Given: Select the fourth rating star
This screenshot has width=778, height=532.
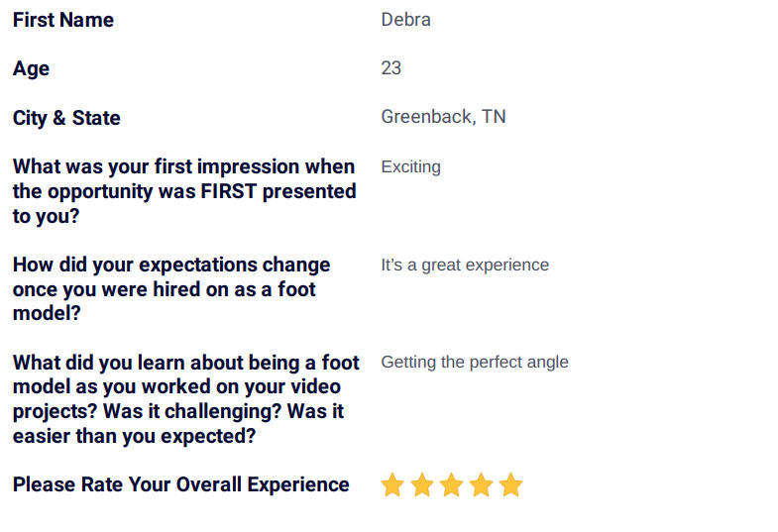Looking at the screenshot, I should point(482,484).
